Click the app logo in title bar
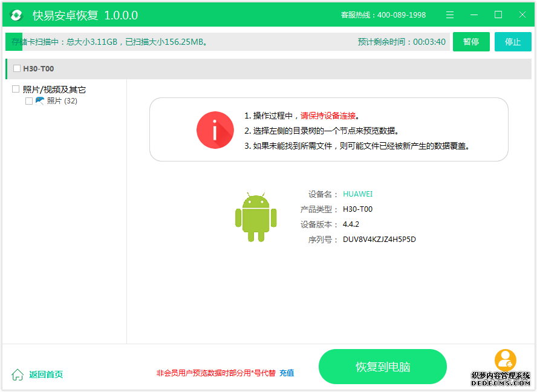Image resolution: width=537 pixels, height=392 pixels. click(16, 15)
